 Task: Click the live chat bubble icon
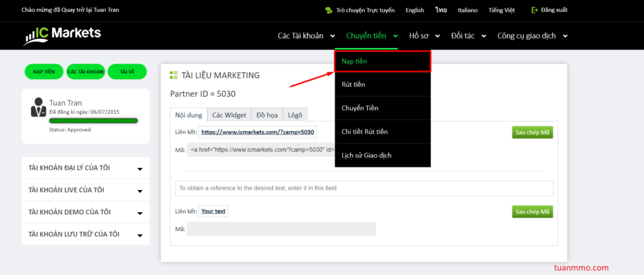(328, 10)
